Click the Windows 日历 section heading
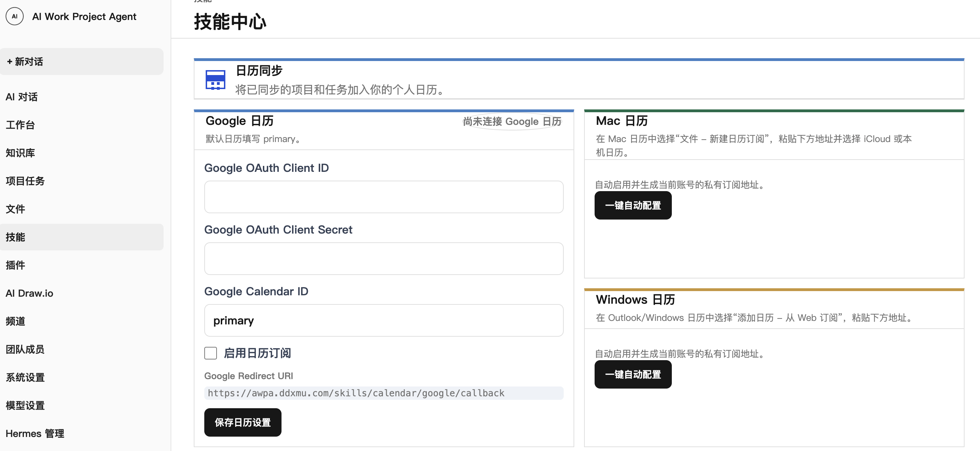 click(x=635, y=300)
